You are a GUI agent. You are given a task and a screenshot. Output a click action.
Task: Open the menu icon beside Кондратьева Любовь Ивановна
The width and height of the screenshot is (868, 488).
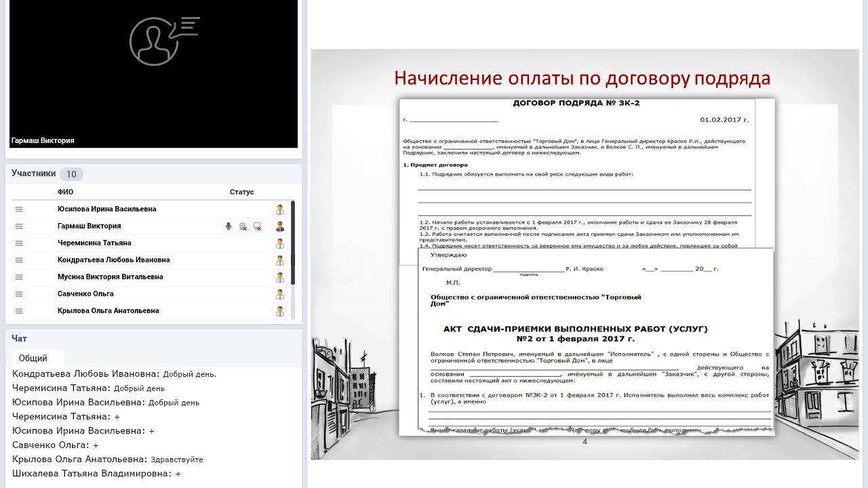point(19,260)
